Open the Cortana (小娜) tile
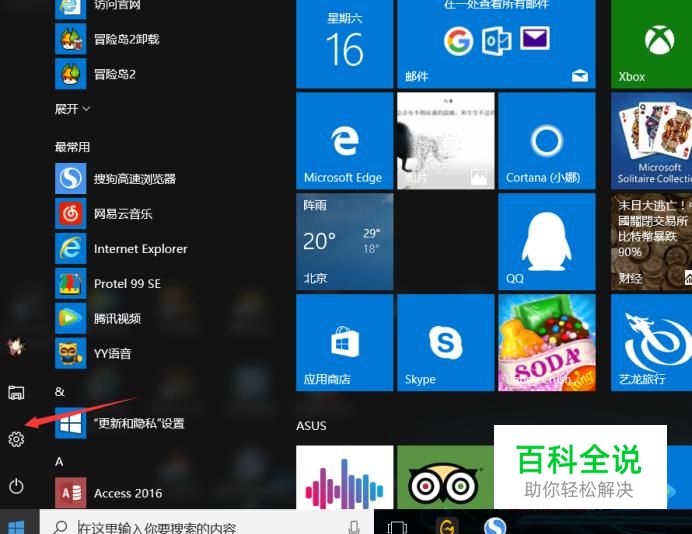The height and width of the screenshot is (534, 692). click(547, 141)
